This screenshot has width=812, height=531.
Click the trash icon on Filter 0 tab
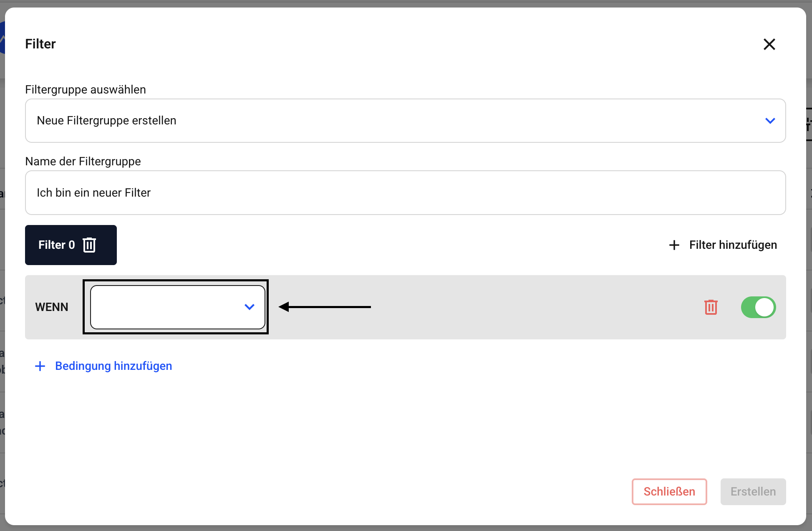pyautogui.click(x=89, y=245)
